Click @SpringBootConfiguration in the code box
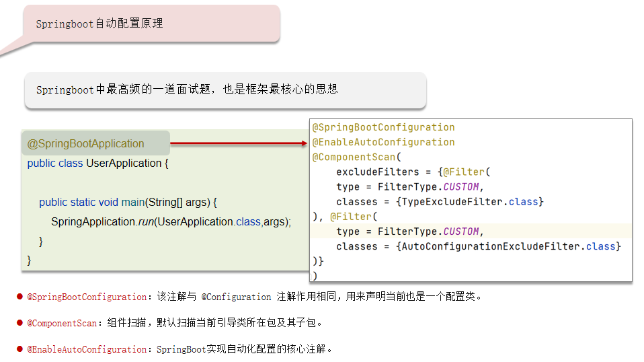Image resolution: width=644 pixels, height=362 pixels. [x=384, y=127]
